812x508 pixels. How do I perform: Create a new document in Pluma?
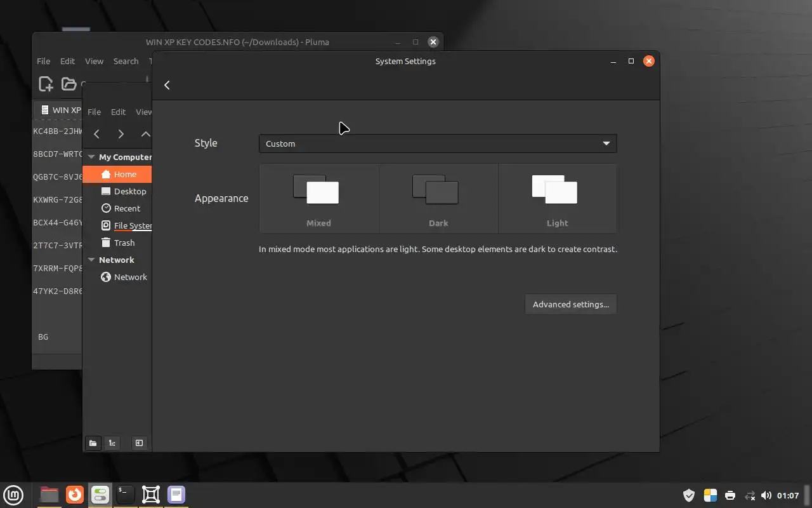tap(46, 84)
